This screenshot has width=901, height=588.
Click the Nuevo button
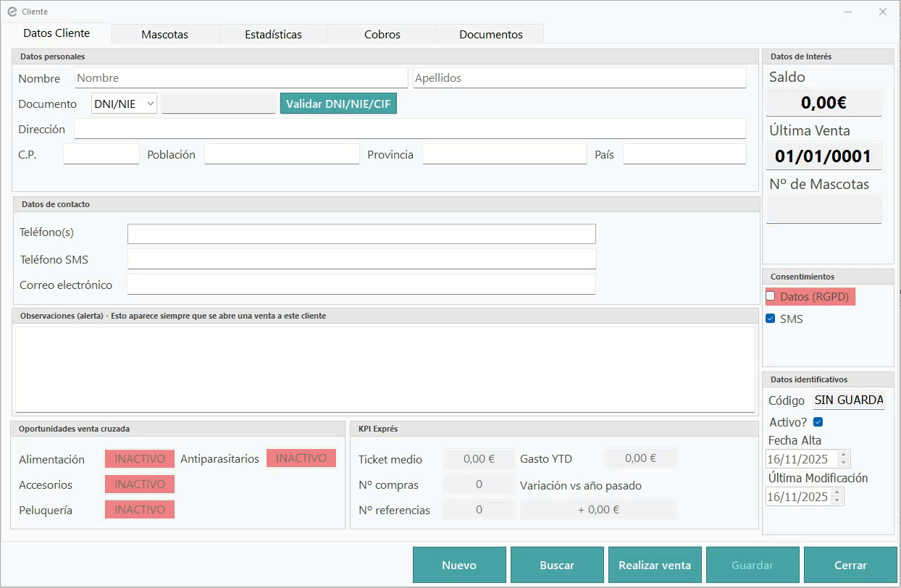[459, 565]
